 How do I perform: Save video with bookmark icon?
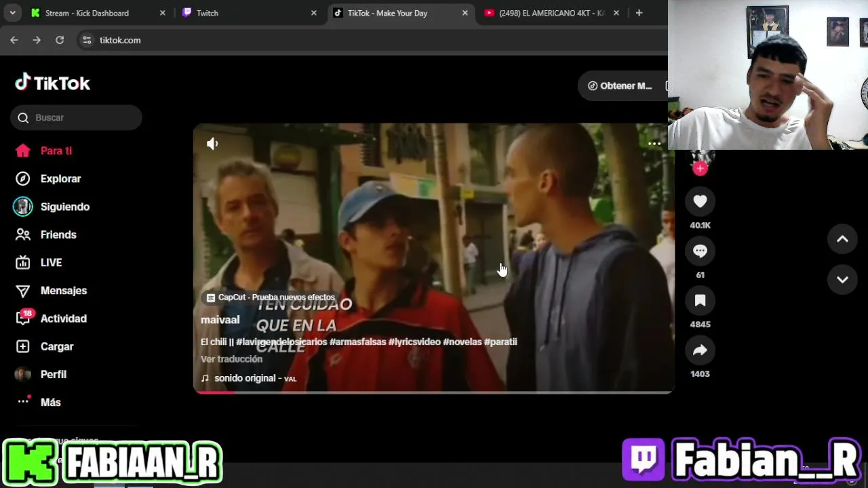point(700,300)
